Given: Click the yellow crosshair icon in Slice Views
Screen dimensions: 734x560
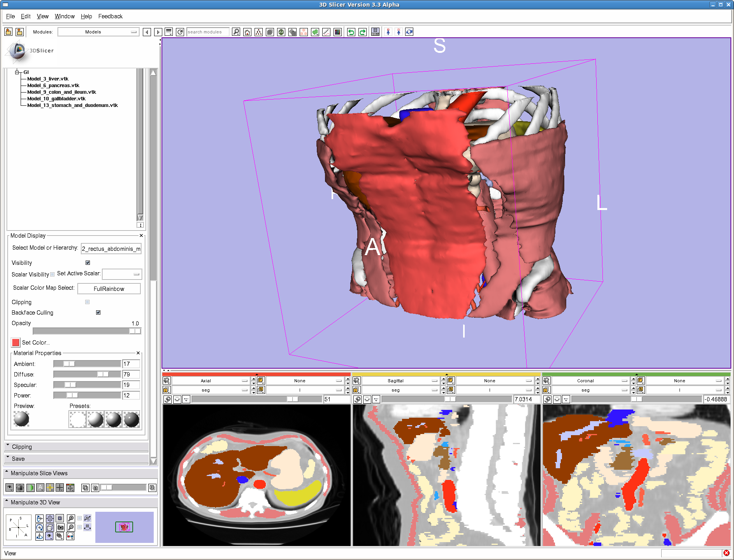Looking at the screenshot, I should coord(50,488).
